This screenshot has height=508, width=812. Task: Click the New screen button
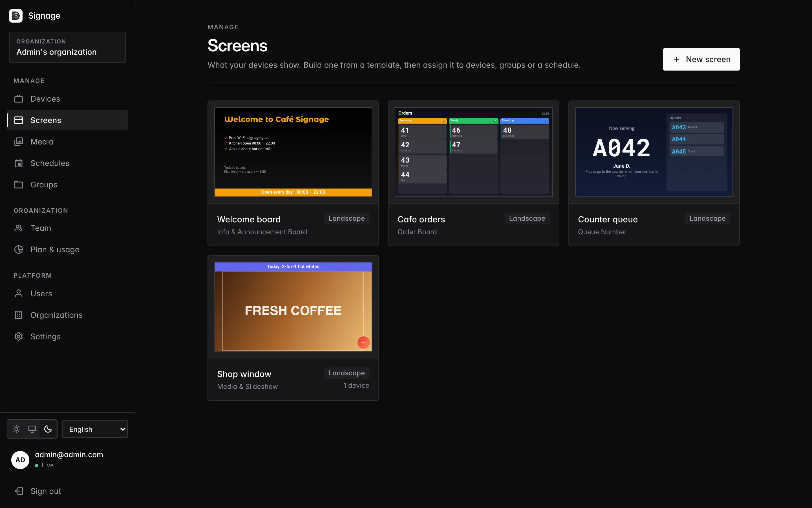click(701, 59)
